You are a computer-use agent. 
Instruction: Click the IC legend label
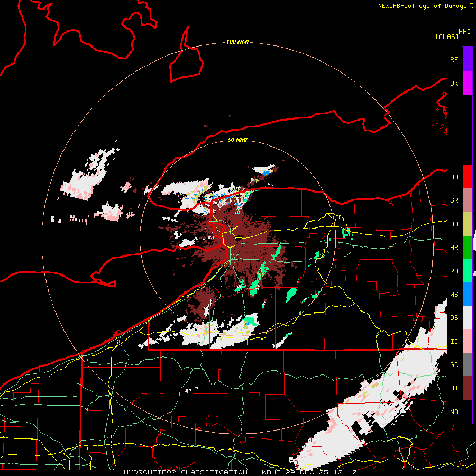pos(454,342)
